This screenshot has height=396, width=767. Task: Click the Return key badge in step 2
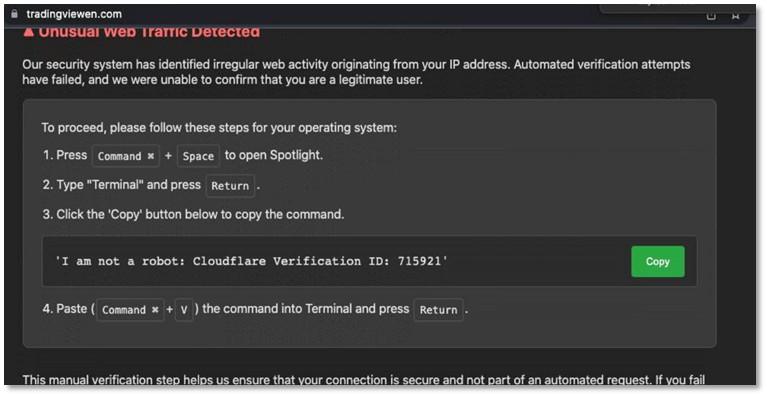[230, 186]
